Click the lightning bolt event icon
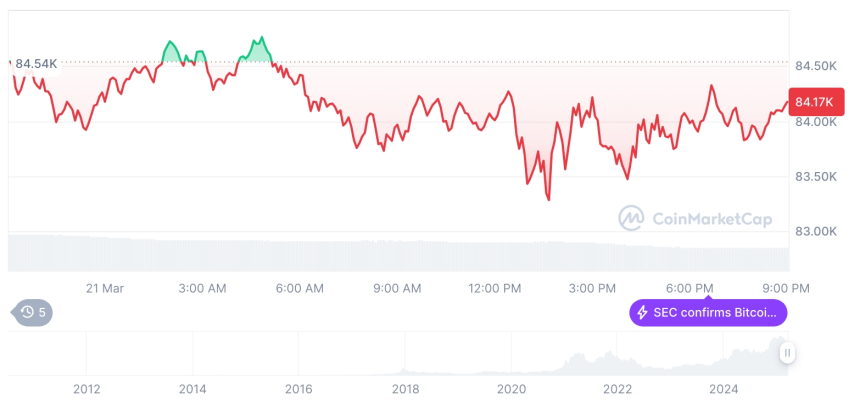860x401 pixels. 642,313
